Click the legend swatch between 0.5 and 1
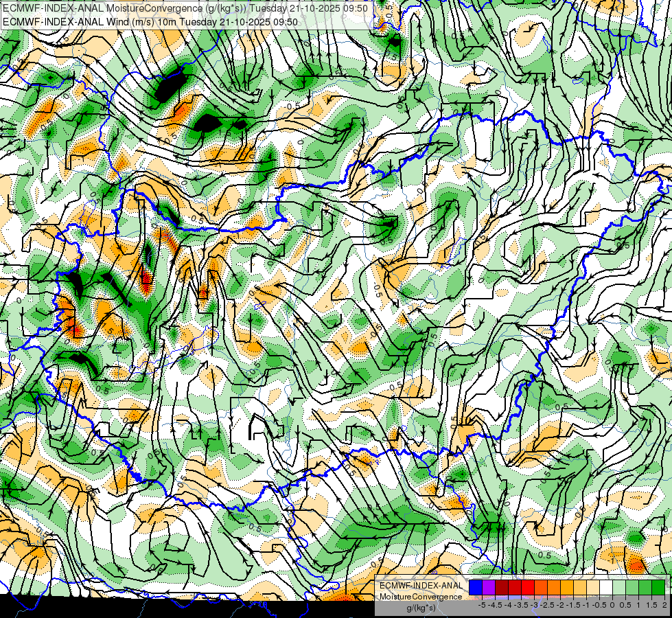Viewport: 672px width, 618px height. [x=632, y=588]
